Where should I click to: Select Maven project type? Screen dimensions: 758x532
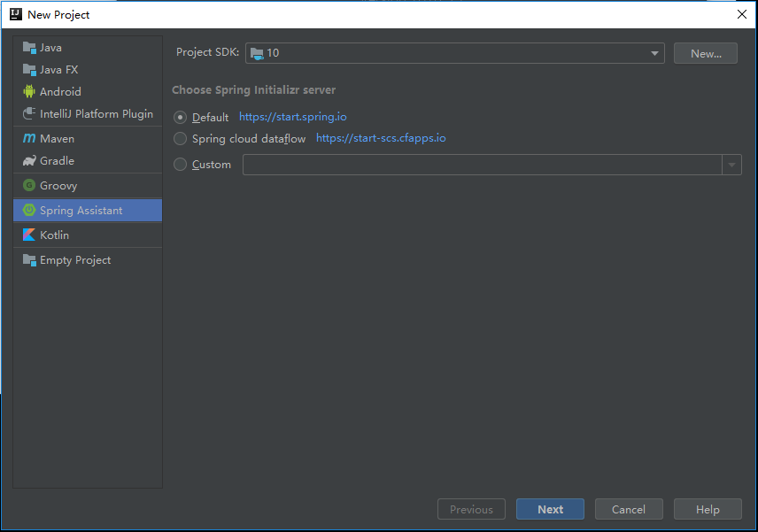pos(88,139)
